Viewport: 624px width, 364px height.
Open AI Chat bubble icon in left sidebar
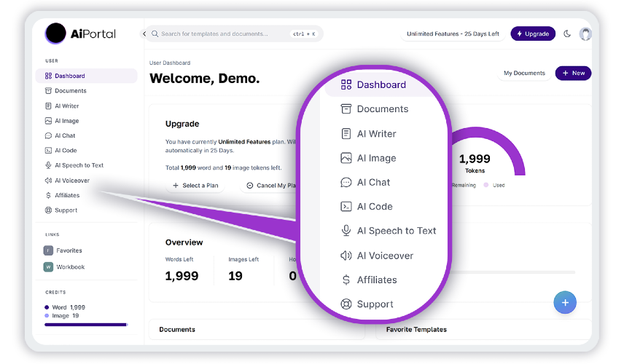click(48, 135)
